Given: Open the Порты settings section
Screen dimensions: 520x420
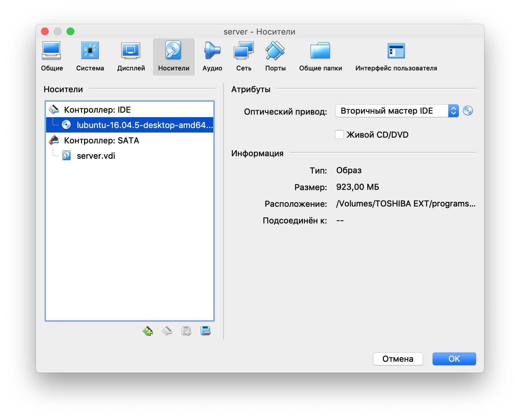Looking at the screenshot, I should click(x=275, y=57).
